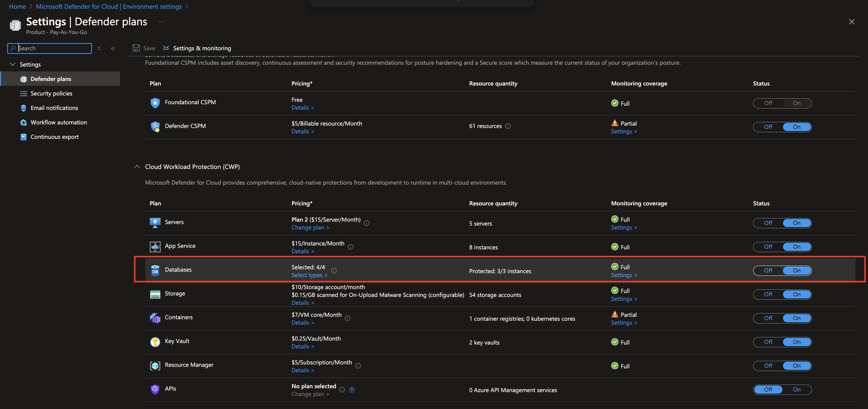The width and height of the screenshot is (868, 409).
Task: Collapse the sidebar with the double-chevron icon
Action: tap(113, 48)
